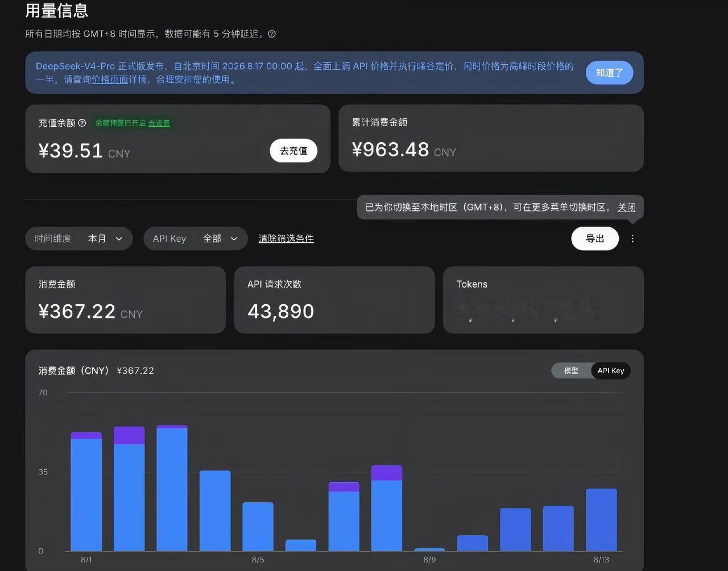Select the bar above the 8/13 label

click(x=601, y=520)
